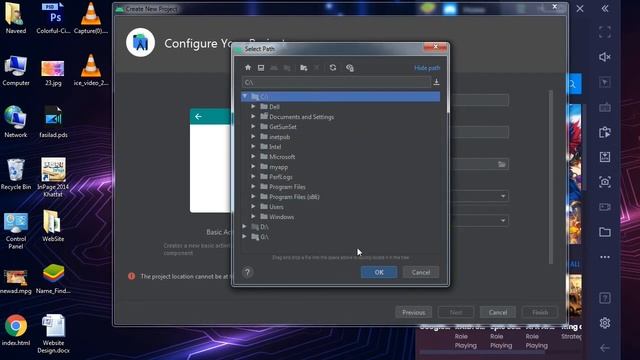Viewport: 640px width, 360px height.
Task: Click BlueStacks sidebar collapse double-arrow
Action: coord(605,9)
